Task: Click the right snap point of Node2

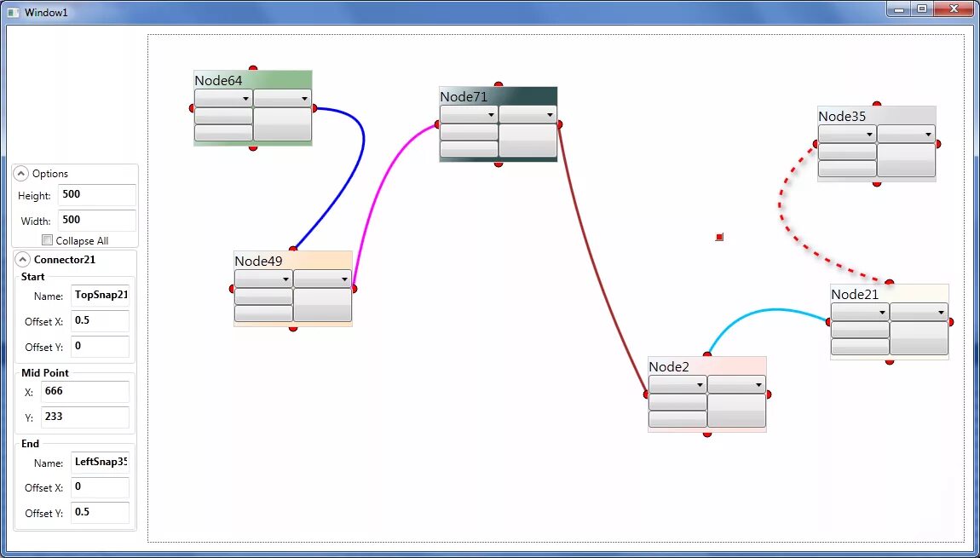Action: (x=768, y=394)
